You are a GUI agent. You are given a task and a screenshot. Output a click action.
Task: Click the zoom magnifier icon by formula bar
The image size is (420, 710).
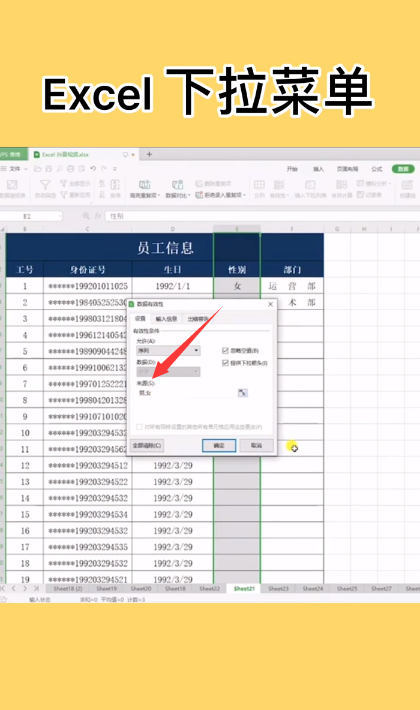pyautogui.click(x=86, y=216)
